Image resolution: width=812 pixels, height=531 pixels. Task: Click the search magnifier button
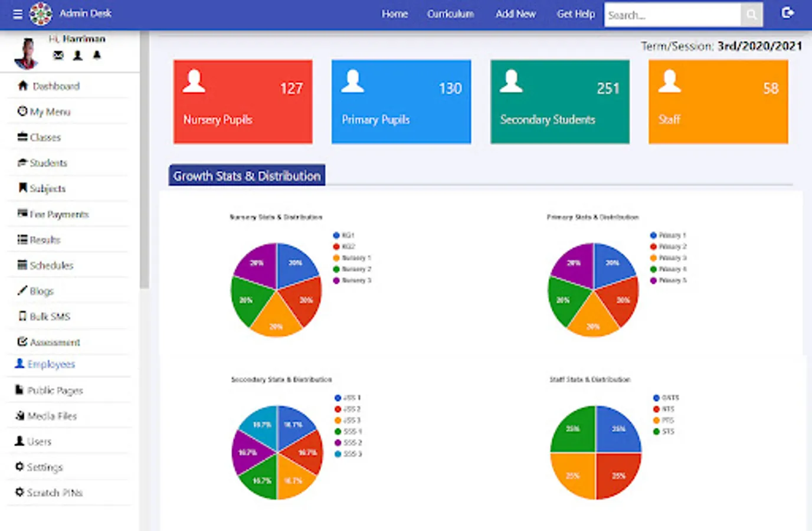pyautogui.click(x=751, y=15)
